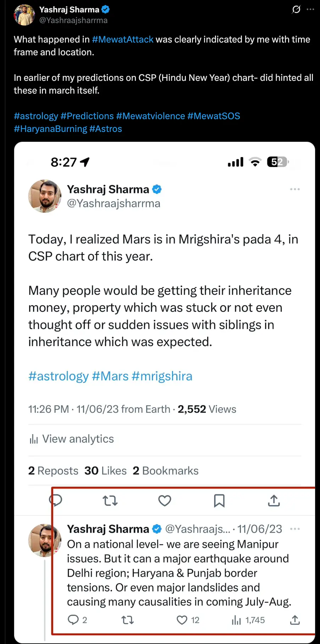320x644 pixels.
Task: Open the #MewatSOS hashtag link
Action: [x=214, y=116]
